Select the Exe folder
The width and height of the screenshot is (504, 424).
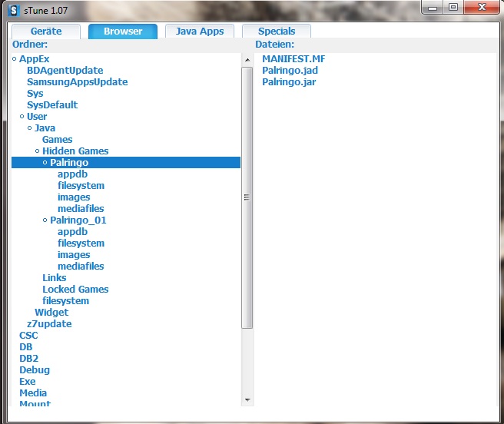[28, 382]
